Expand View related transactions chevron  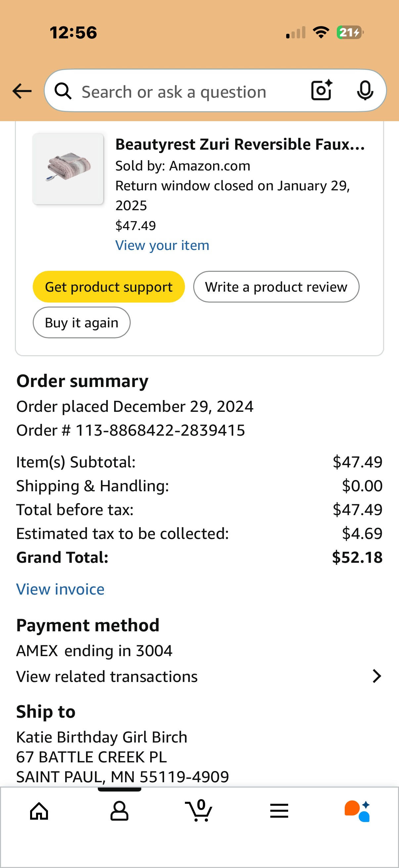pos(377,676)
